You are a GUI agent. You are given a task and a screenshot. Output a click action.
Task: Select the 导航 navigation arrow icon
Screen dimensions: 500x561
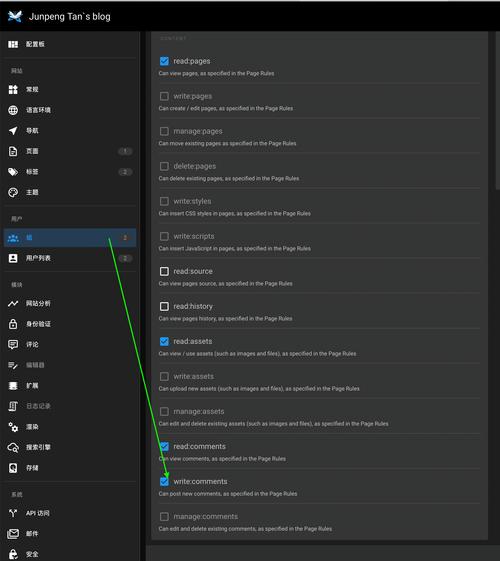[x=13, y=131]
